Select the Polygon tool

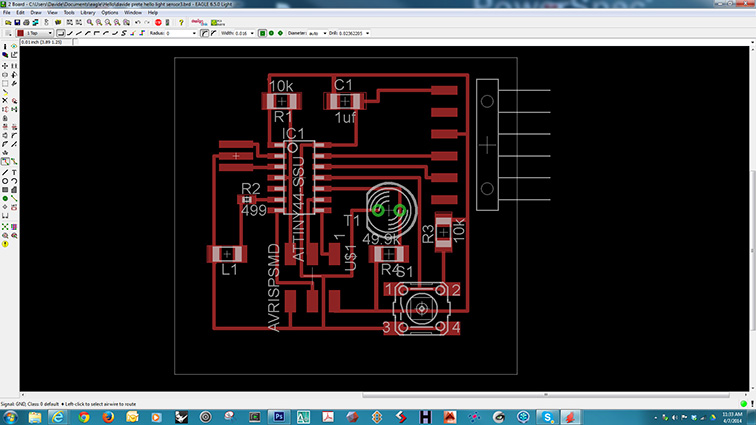[14, 190]
